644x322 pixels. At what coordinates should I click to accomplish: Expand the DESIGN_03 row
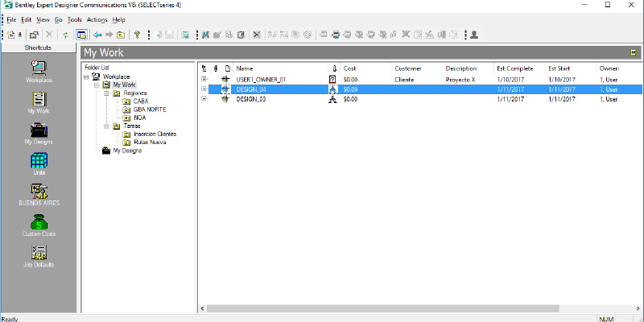204,100
